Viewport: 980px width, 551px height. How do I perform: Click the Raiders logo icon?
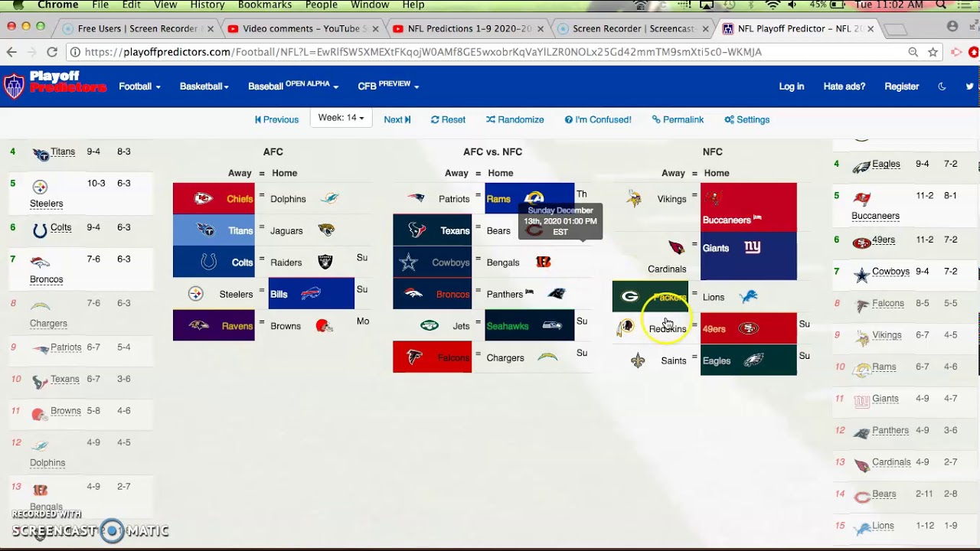pos(325,262)
